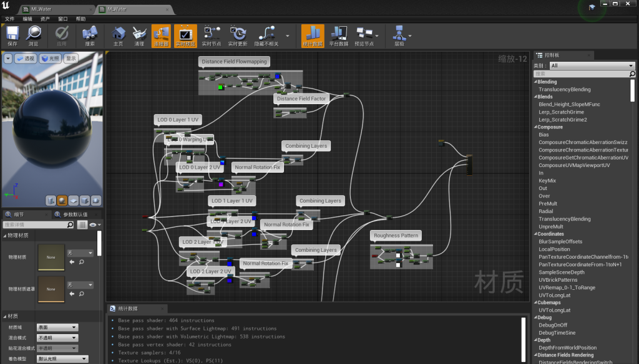Image resolution: width=639 pixels, height=364 pixels.
Task: Click the 层级 hierarchy icon
Action: click(x=399, y=36)
